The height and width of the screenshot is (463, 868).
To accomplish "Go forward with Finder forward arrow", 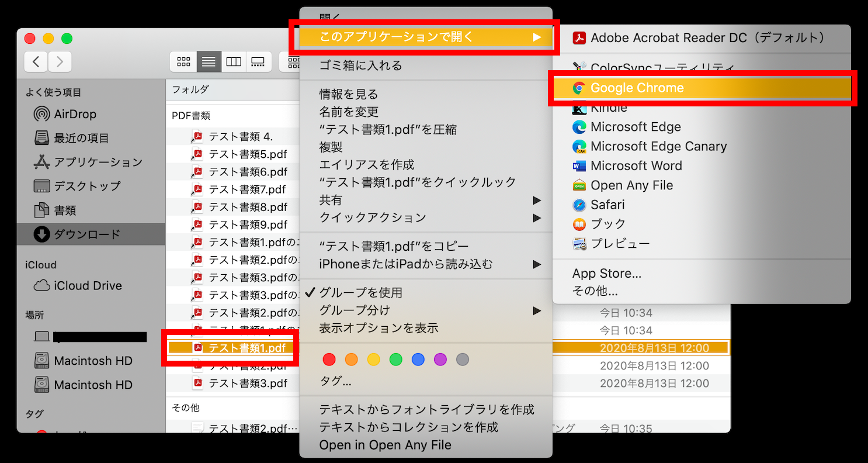I will (60, 61).
